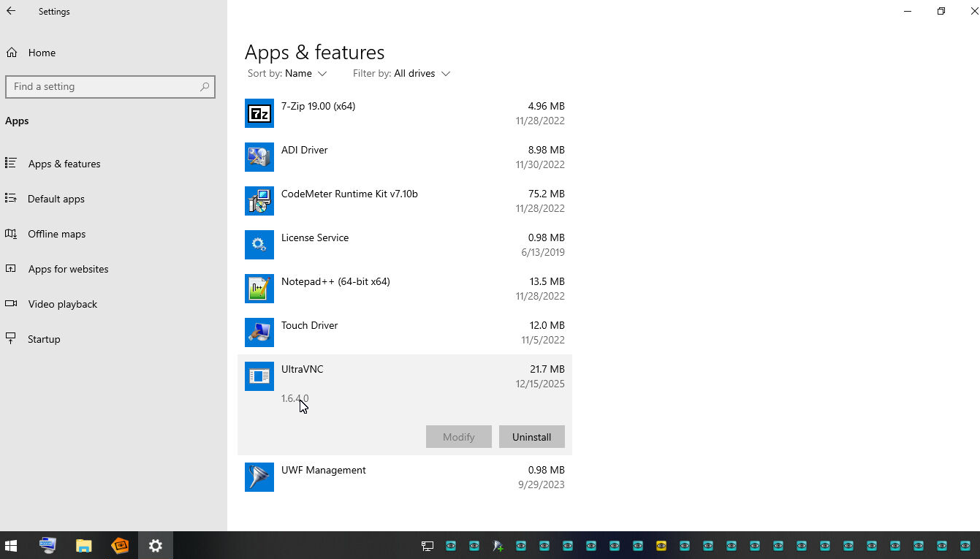
Task: Click the 13.5 MB size of Notepad++
Action: click(547, 281)
